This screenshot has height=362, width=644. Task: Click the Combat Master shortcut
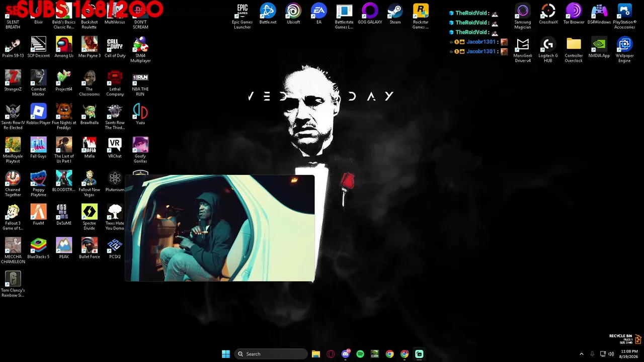click(38, 83)
